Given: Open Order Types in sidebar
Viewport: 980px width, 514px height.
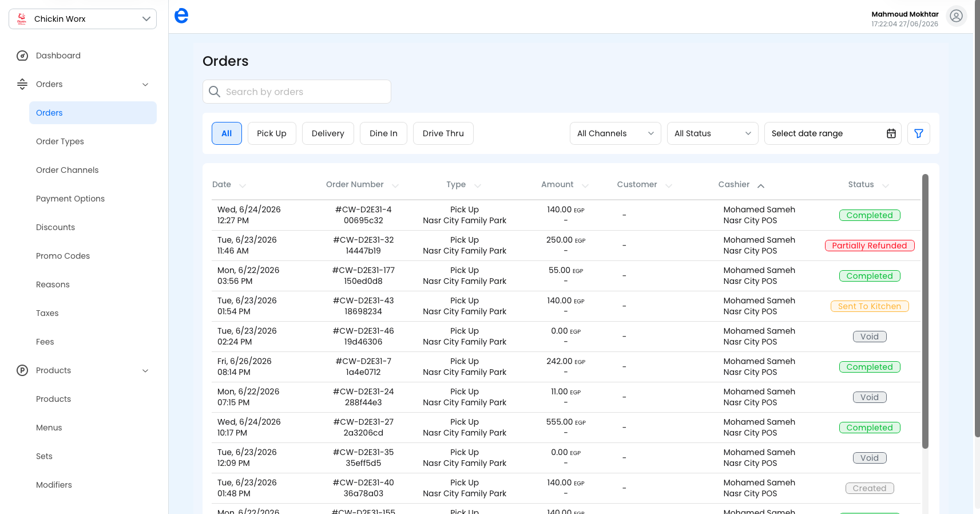Looking at the screenshot, I should 60,141.
